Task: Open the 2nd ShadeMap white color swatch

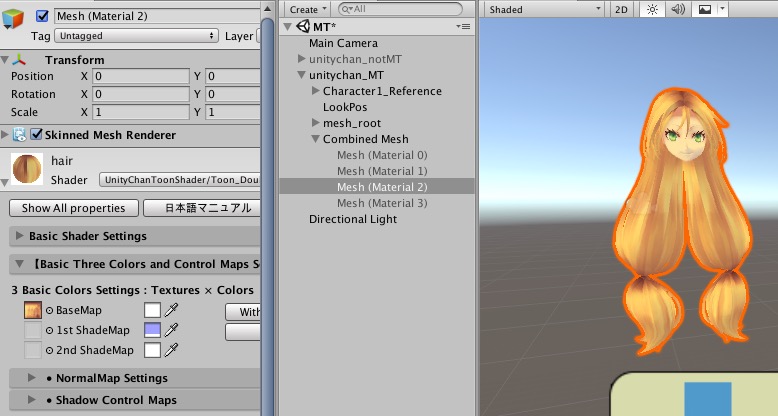Action: coord(152,350)
